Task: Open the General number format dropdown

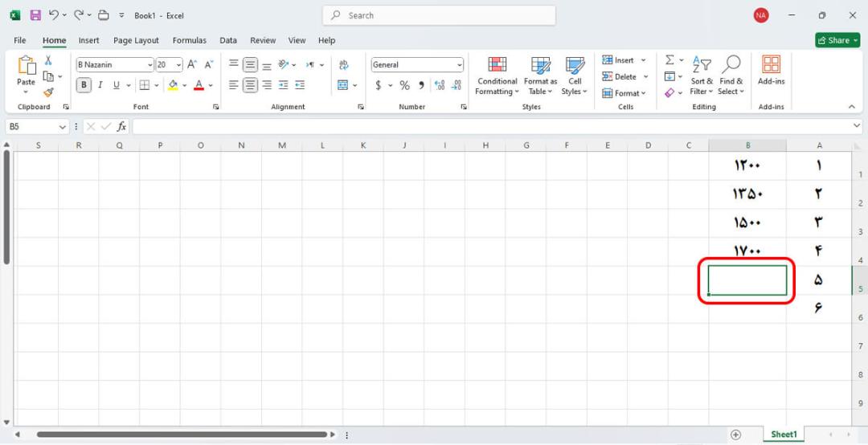Action: click(460, 65)
